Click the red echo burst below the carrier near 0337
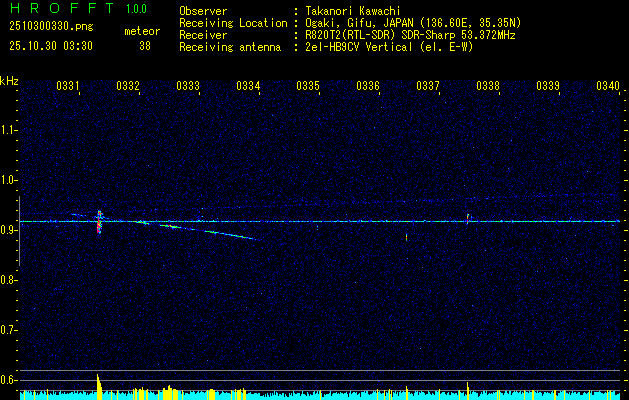 (x=406, y=237)
